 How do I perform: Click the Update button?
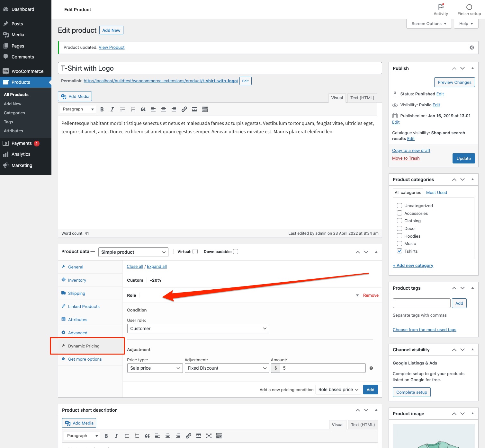coord(463,158)
